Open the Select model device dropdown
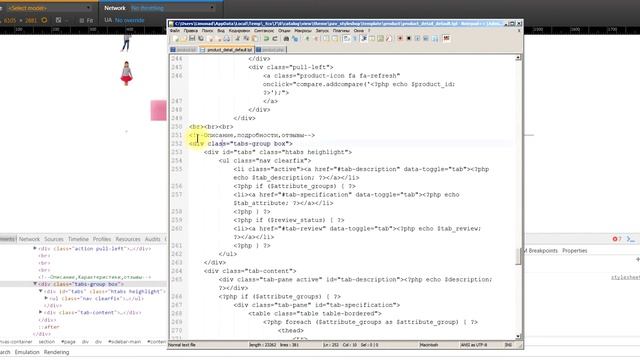Viewport: 640px width, 360px height. point(48,8)
